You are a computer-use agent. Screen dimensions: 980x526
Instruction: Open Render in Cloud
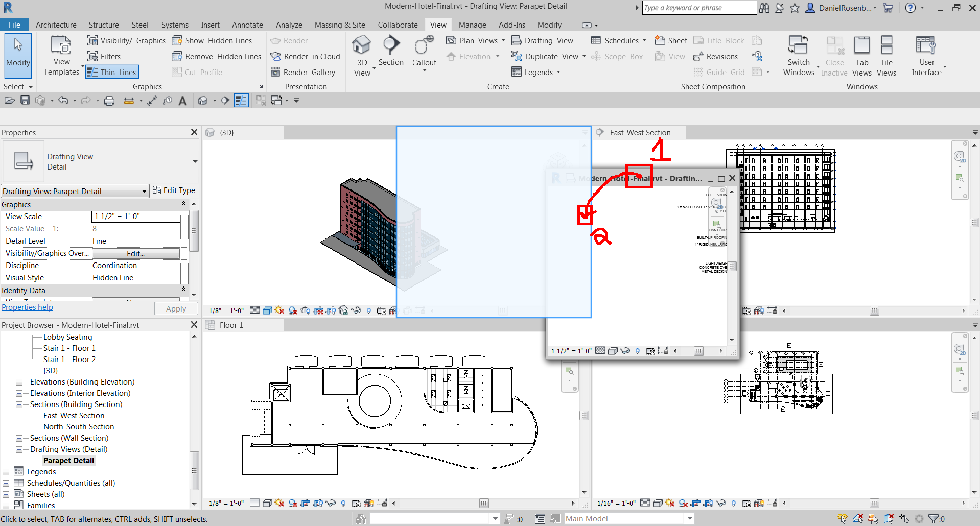click(x=305, y=56)
